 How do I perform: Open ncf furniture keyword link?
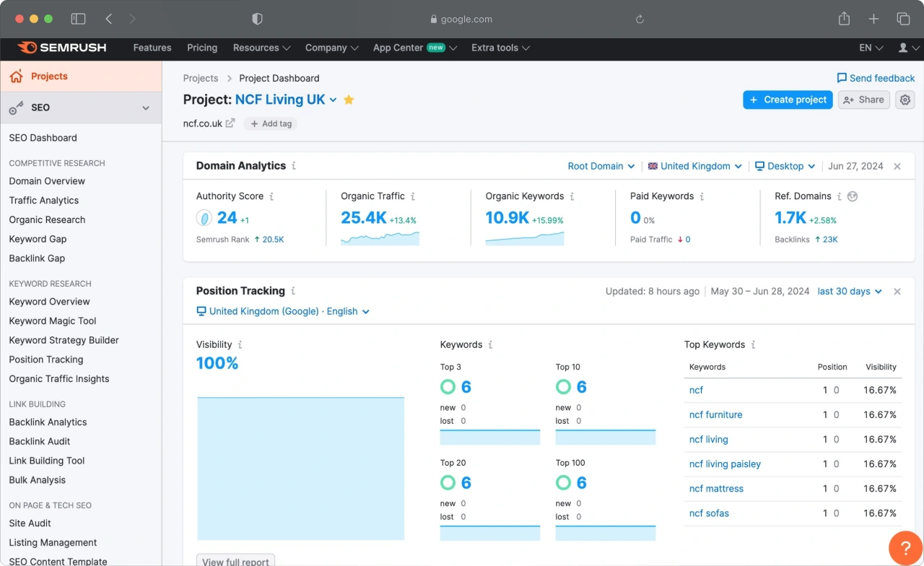tap(716, 415)
